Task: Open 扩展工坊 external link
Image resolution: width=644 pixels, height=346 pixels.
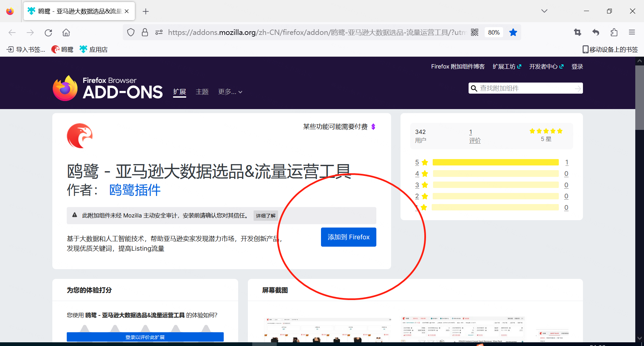Action: point(507,66)
